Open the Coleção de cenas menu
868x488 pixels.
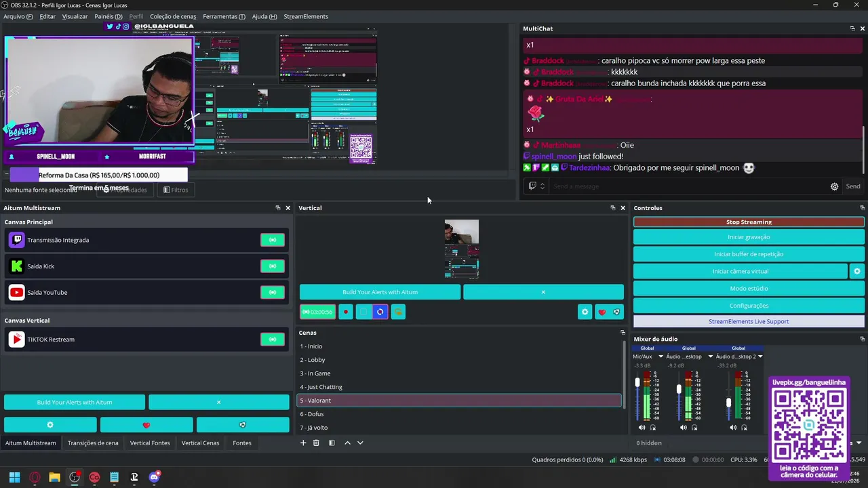173,16
